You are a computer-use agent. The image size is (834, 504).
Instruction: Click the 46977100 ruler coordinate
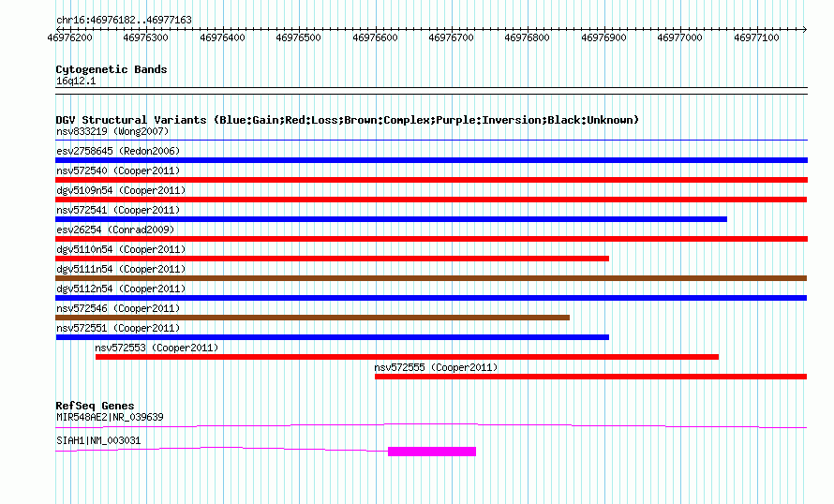(756, 37)
